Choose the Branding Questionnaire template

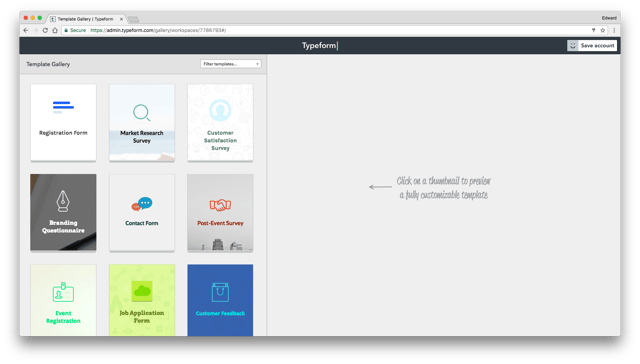click(63, 212)
